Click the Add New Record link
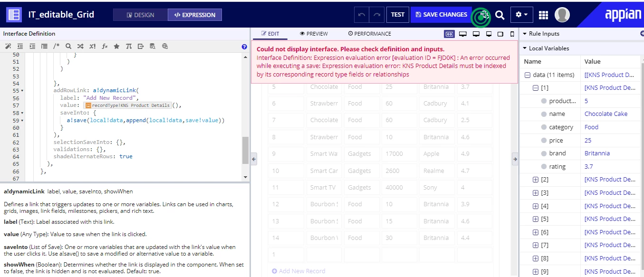Viewport: 644px width, 277px height. tap(298, 271)
